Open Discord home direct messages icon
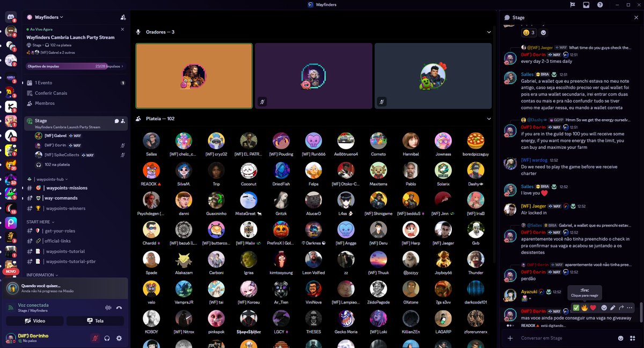The image size is (644, 348). pos(11,17)
